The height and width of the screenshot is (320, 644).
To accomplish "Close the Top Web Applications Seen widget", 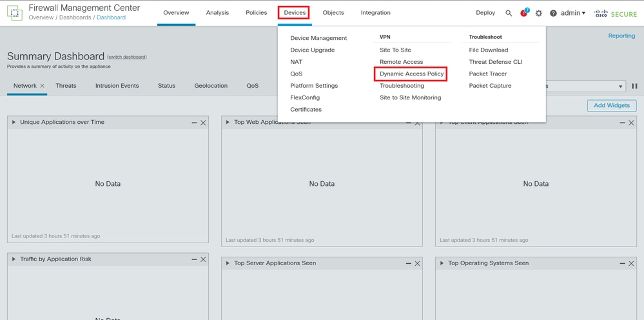I will pos(417,123).
